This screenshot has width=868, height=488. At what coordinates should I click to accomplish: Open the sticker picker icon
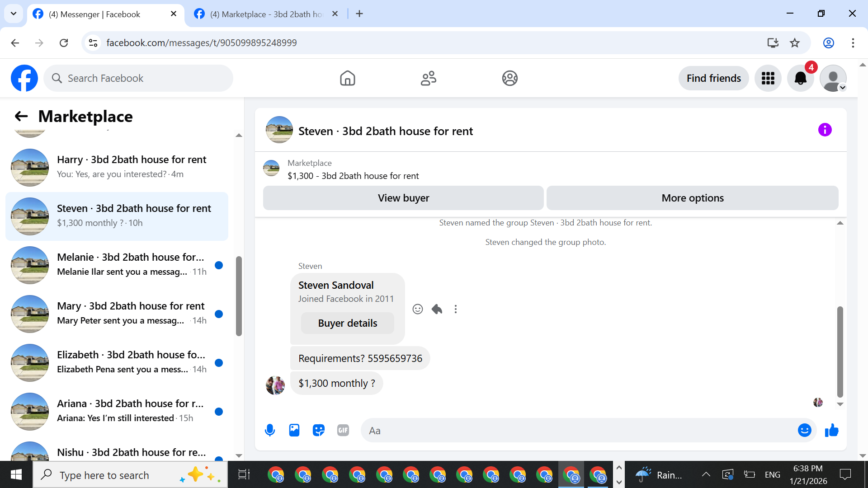click(x=319, y=430)
